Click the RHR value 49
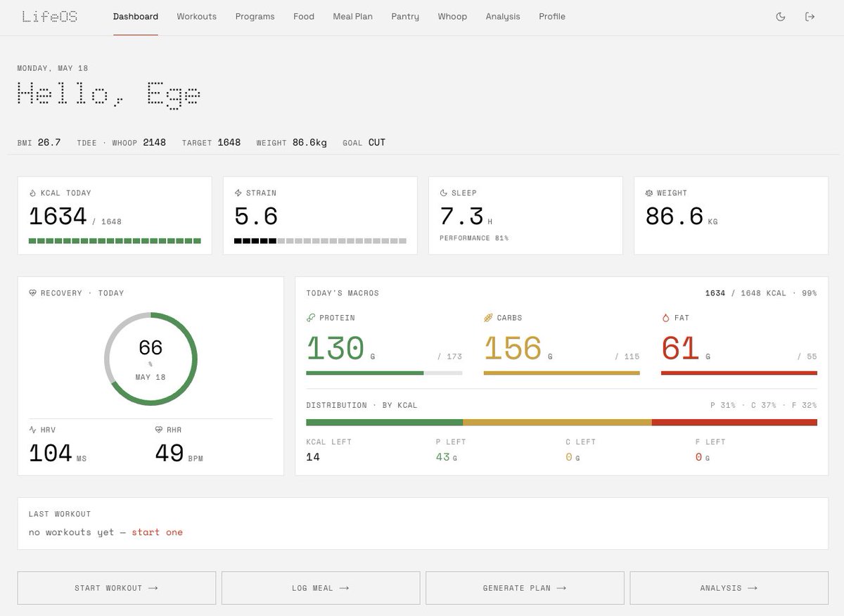 170,453
